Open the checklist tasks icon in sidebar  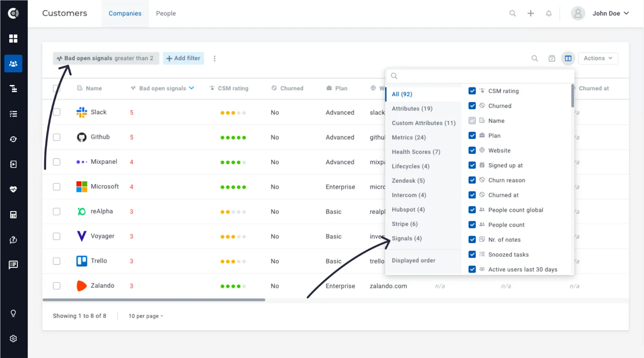pyautogui.click(x=13, y=114)
